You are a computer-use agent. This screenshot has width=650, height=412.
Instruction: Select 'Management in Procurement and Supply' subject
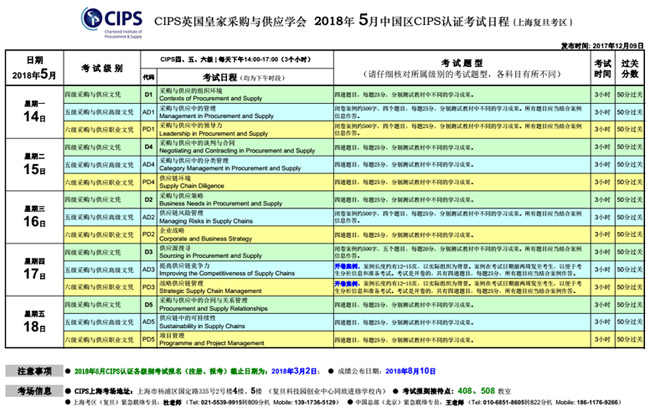pos(216,116)
